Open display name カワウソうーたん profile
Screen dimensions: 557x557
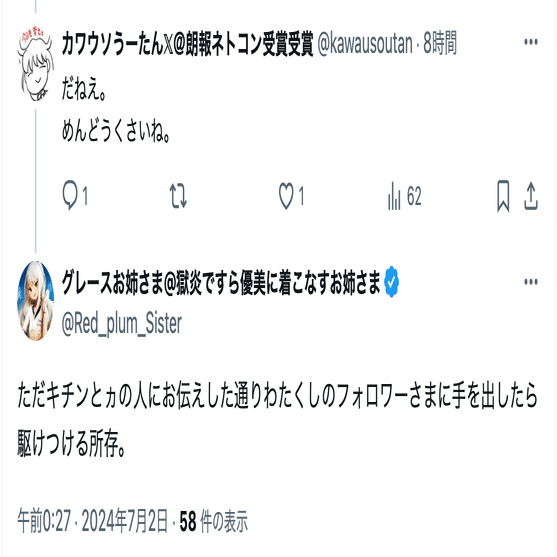[188, 43]
